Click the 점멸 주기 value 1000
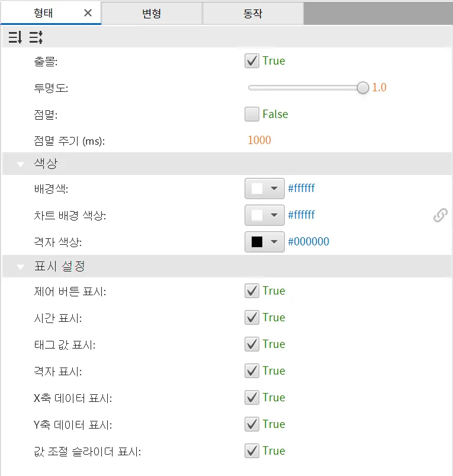This screenshot has width=453, height=476. [259, 140]
